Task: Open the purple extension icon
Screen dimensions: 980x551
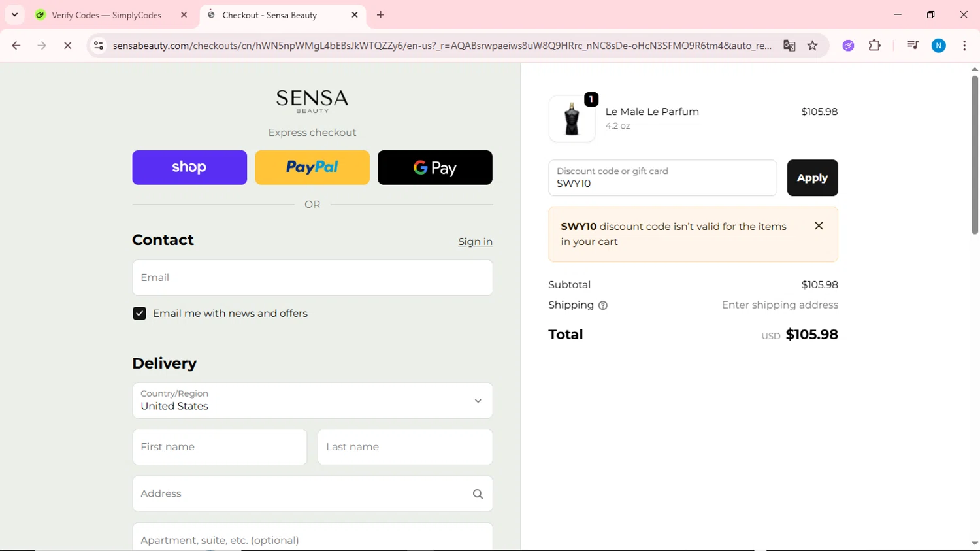Action: (848, 46)
